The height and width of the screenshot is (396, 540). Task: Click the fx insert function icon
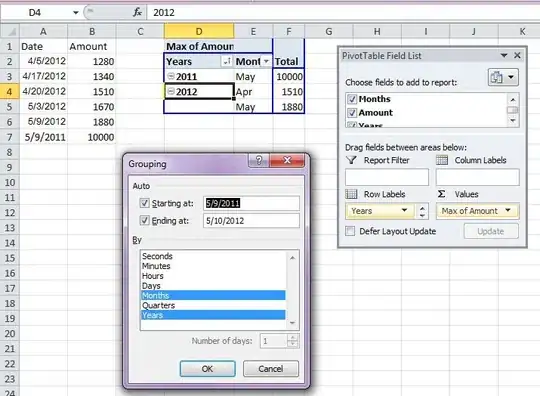tap(137, 12)
